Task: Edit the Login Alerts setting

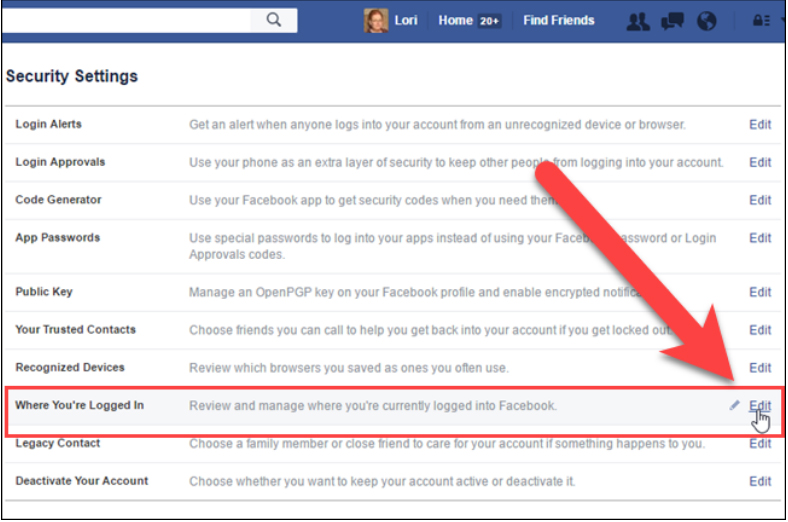Action: tap(760, 125)
